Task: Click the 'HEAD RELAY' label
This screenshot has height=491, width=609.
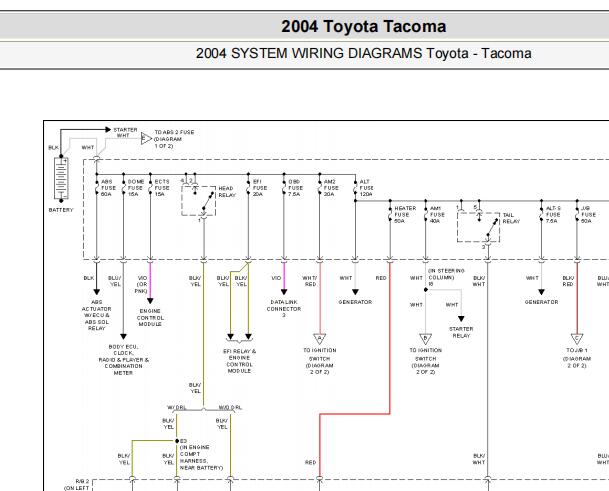Action: pos(227,192)
